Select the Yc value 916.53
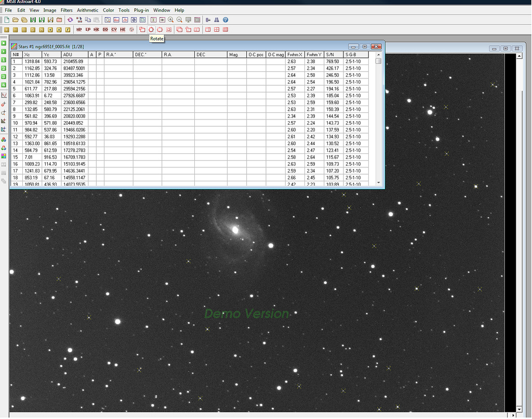 (51, 157)
